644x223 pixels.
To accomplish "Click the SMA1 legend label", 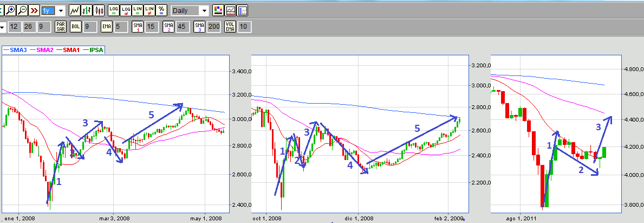I will [x=72, y=49].
